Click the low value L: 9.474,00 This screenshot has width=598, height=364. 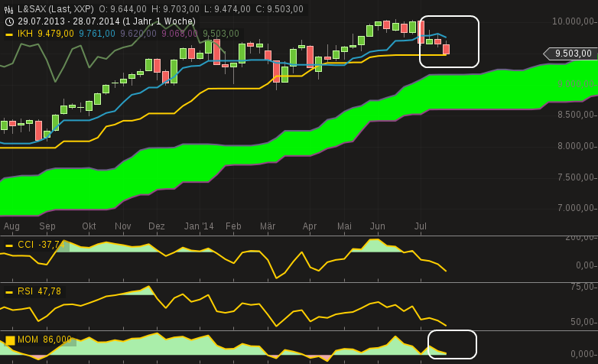[x=227, y=9]
